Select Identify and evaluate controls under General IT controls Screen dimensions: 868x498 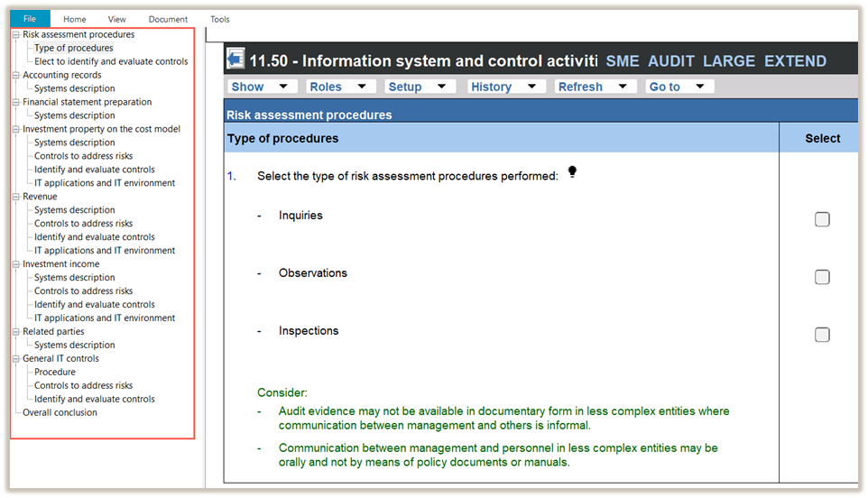(x=95, y=399)
